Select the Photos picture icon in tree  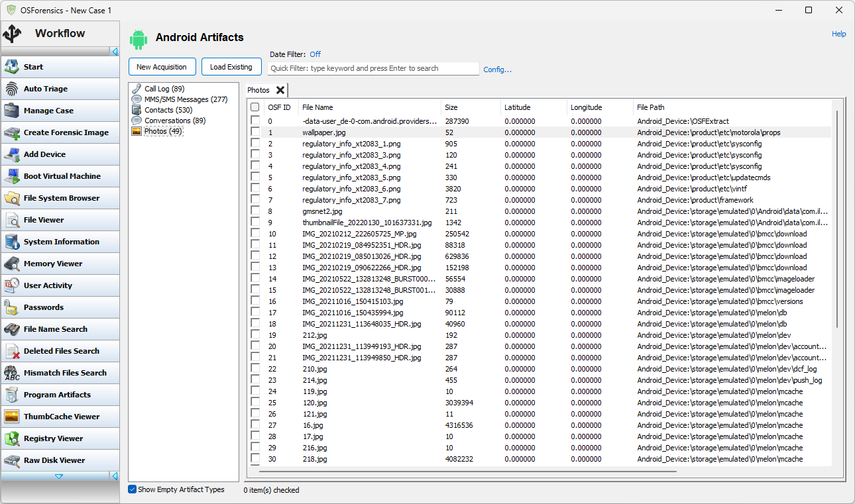pos(137,131)
